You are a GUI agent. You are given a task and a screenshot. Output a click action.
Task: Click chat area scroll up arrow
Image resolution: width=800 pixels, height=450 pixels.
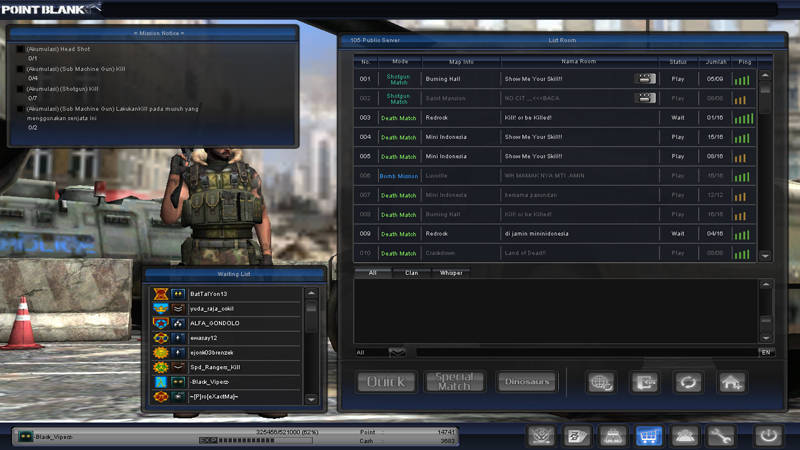[x=765, y=285]
